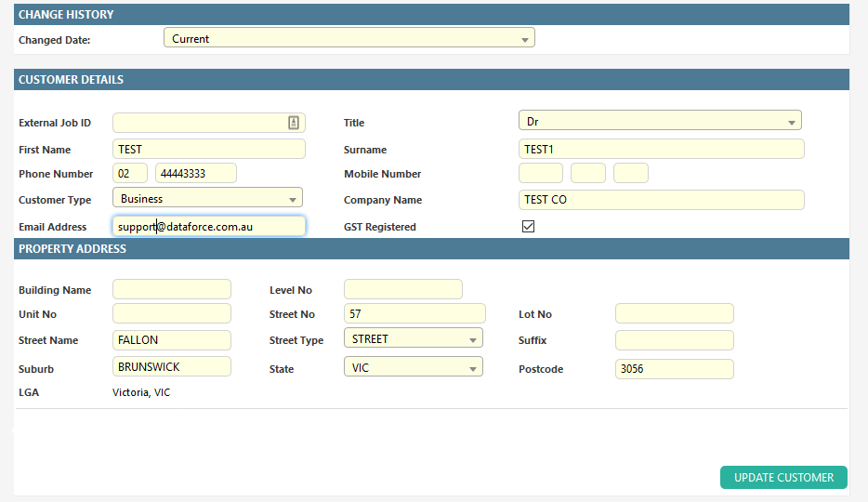Image resolution: width=868 pixels, height=502 pixels.
Task: Open the State dropdown showing VIC
Action: point(413,368)
